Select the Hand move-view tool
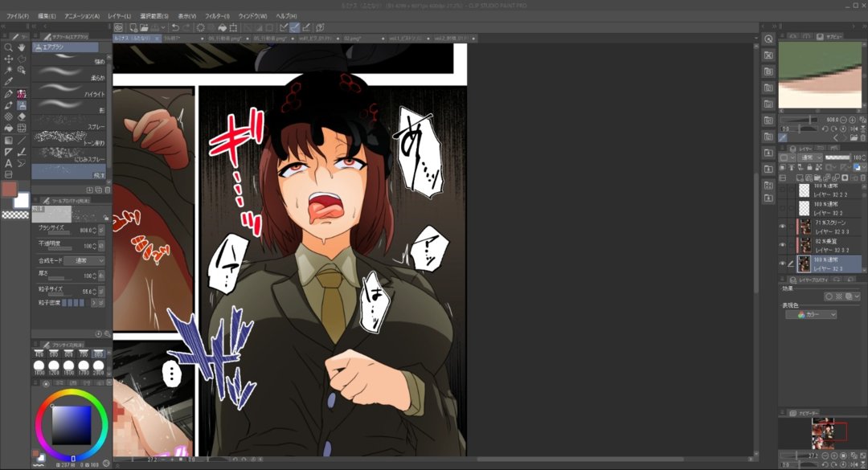Image resolution: width=868 pixels, height=470 pixels. tap(22, 47)
